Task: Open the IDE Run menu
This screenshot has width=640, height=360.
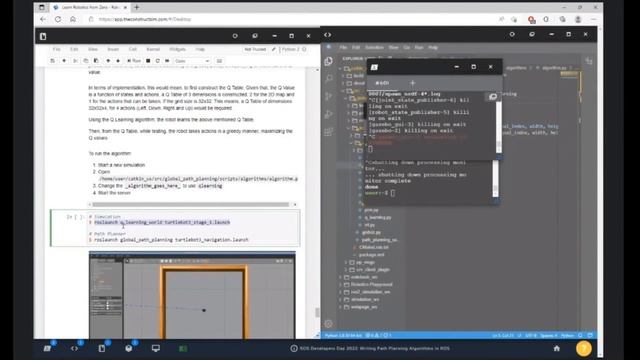Action: coord(419,47)
